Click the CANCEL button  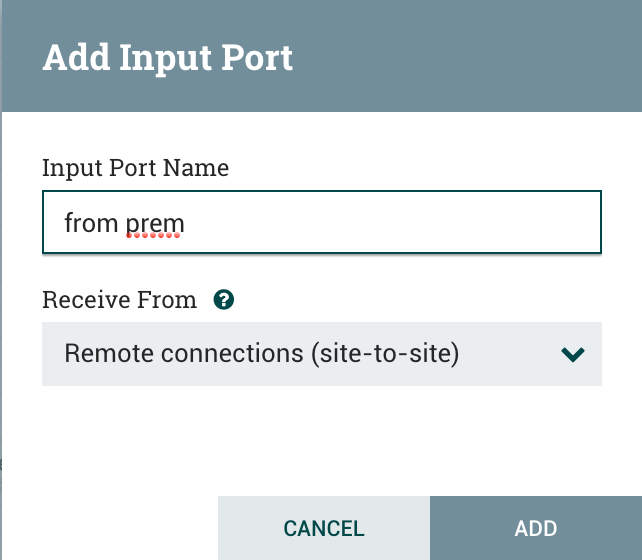click(324, 528)
